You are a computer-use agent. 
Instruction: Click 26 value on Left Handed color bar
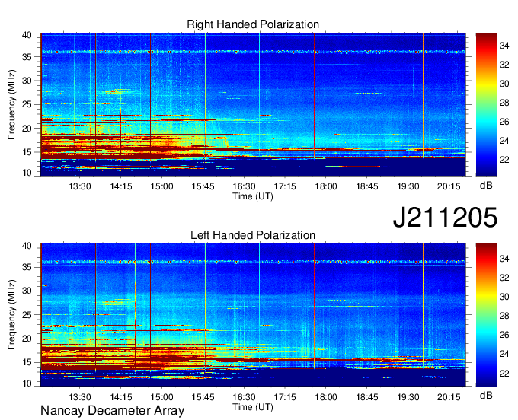pos(504,335)
